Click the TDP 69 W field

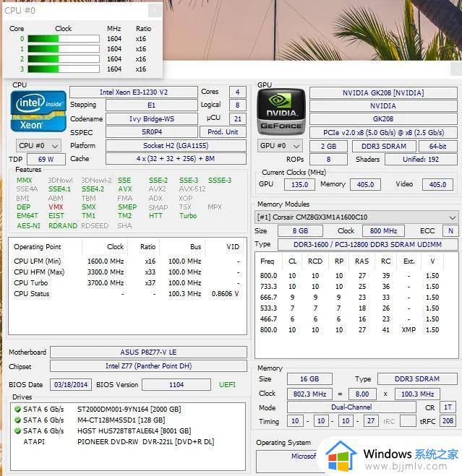tap(46, 159)
